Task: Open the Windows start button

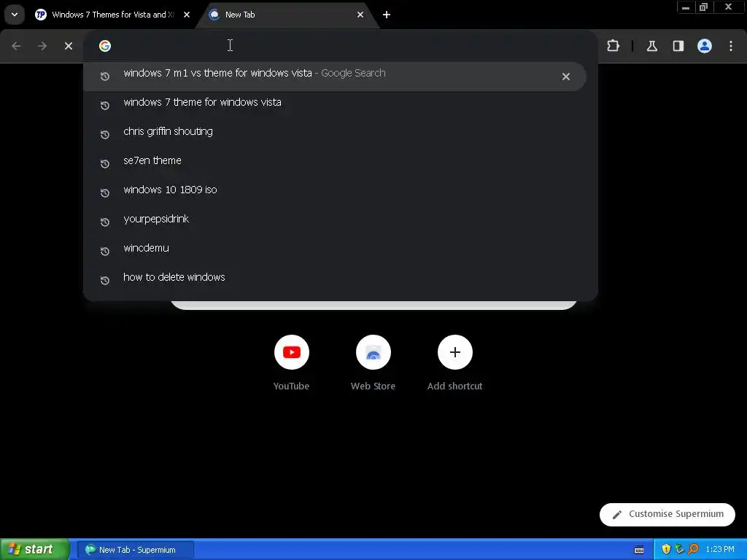Action: [34, 550]
